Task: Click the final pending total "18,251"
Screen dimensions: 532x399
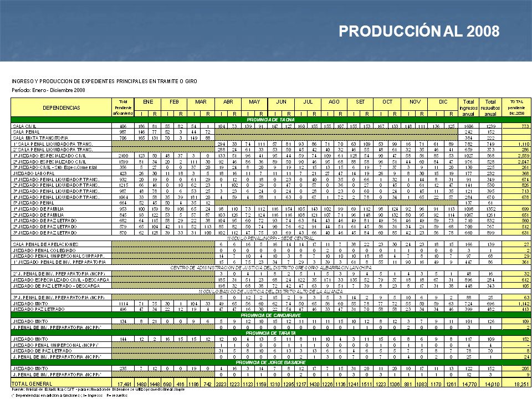Action: point(521,385)
